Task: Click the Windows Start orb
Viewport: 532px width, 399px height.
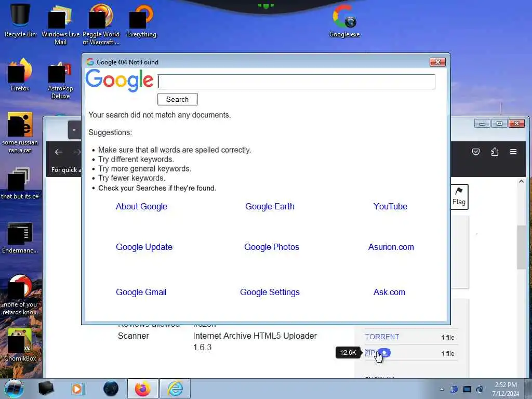Action: coord(14,389)
